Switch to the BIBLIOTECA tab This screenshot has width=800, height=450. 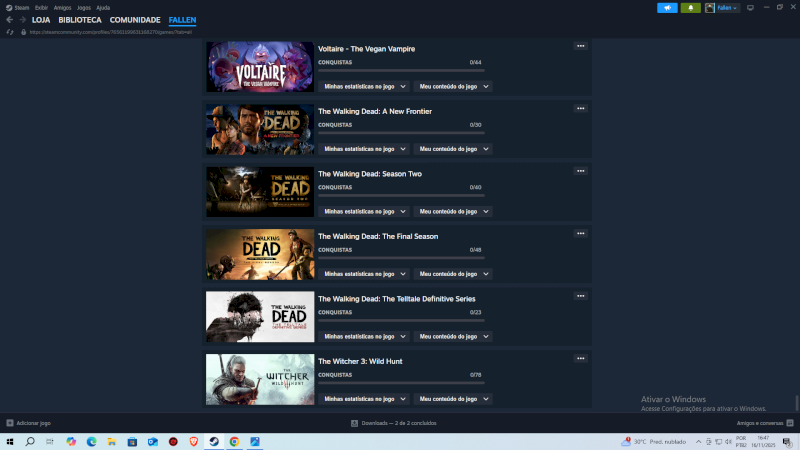[x=79, y=20]
